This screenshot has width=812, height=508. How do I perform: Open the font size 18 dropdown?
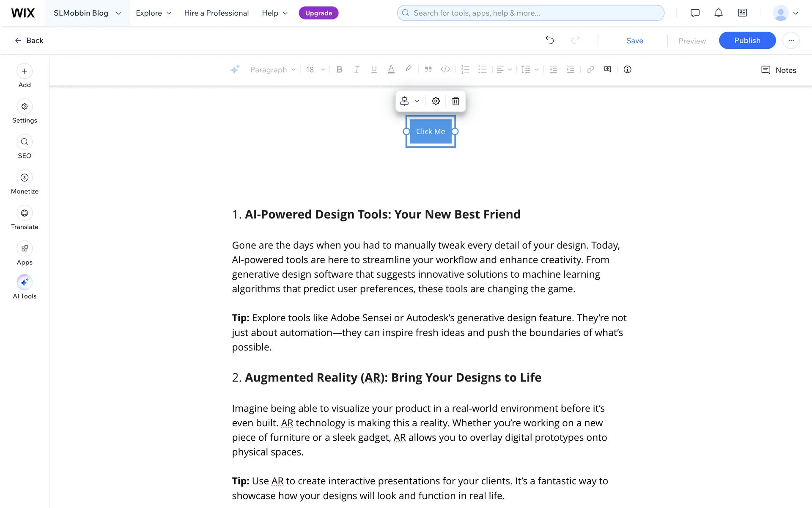pos(315,70)
